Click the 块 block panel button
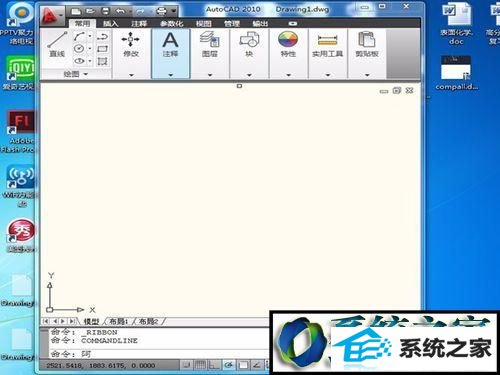 click(x=249, y=45)
